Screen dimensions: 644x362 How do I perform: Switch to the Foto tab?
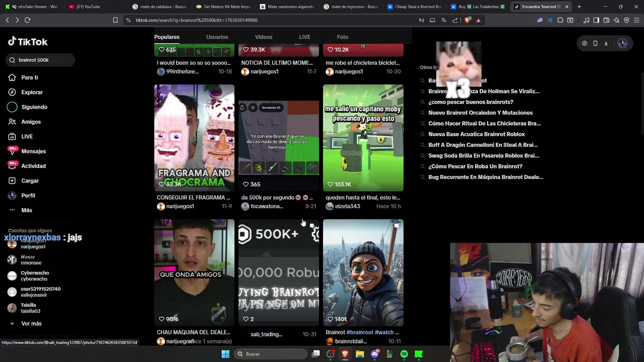pyautogui.click(x=343, y=37)
